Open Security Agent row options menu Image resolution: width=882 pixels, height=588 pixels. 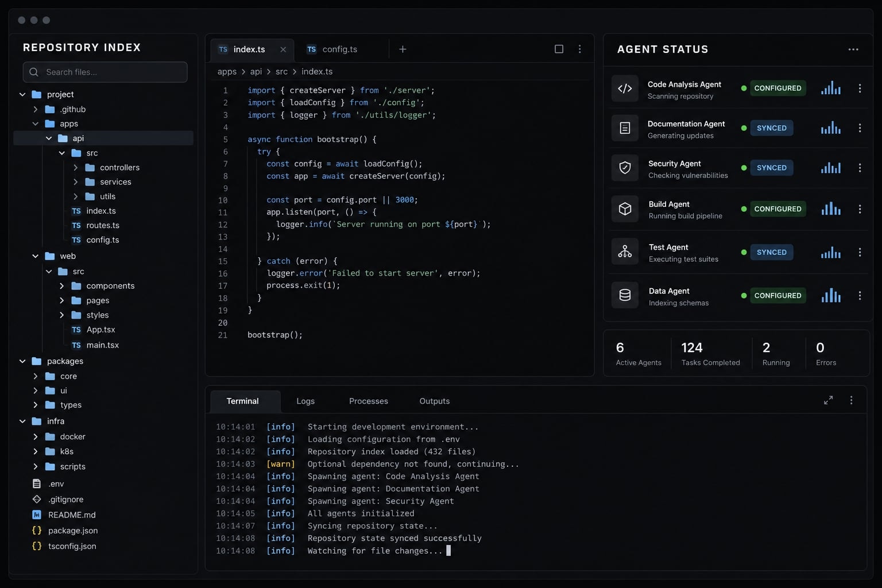[x=860, y=168]
